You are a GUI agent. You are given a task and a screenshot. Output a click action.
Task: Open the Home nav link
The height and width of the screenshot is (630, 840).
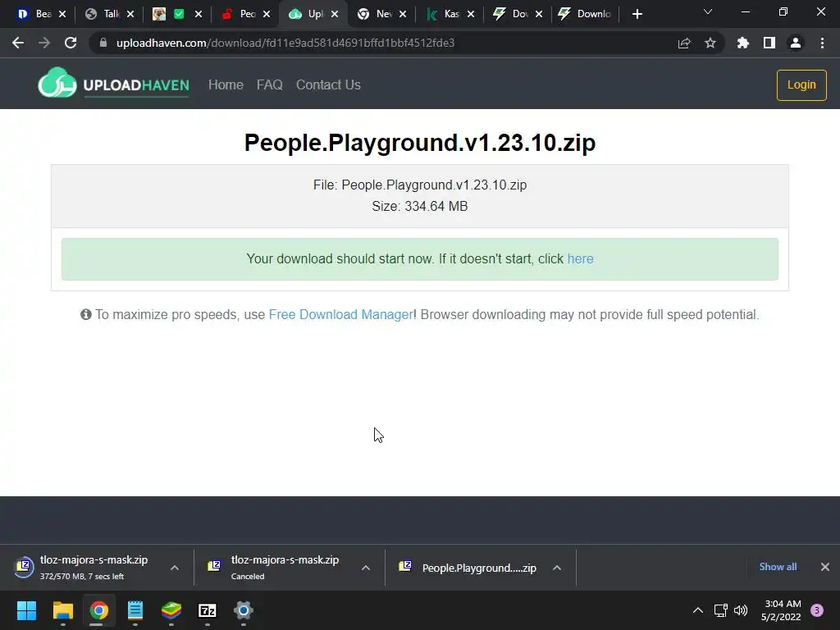[226, 84]
